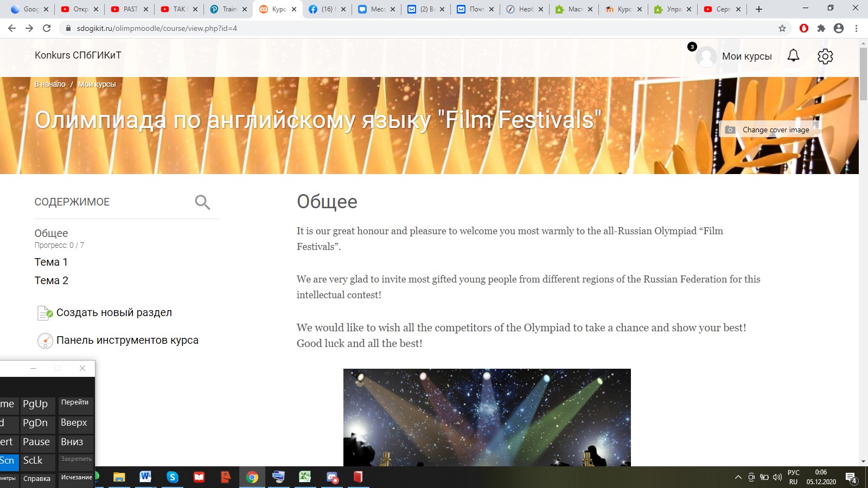Click Вниз on the on-screen keyboard

(x=75, y=442)
